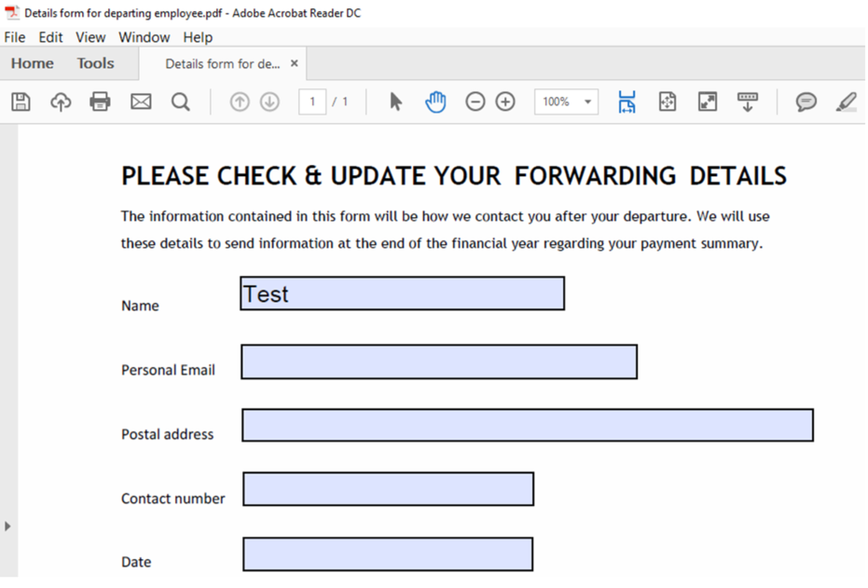Go to previous page arrow
Image resolution: width=868 pixels, height=588 pixels.
click(240, 102)
